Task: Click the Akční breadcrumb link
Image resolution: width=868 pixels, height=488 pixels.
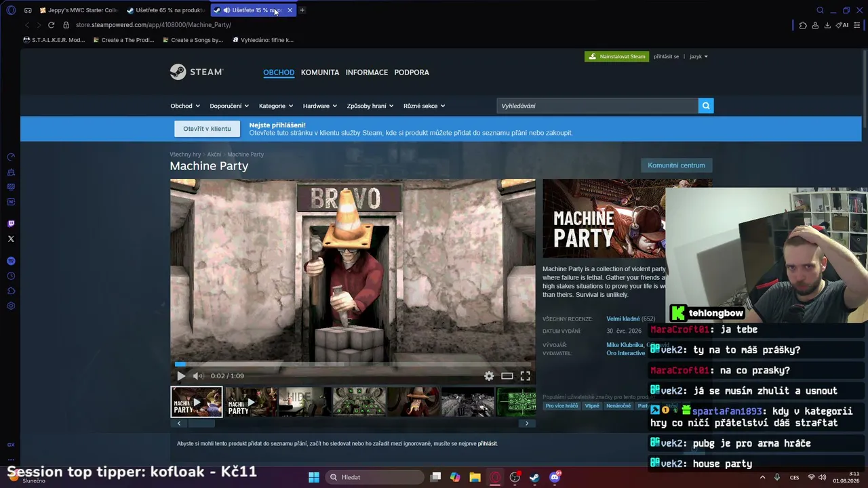Action: [x=214, y=155]
